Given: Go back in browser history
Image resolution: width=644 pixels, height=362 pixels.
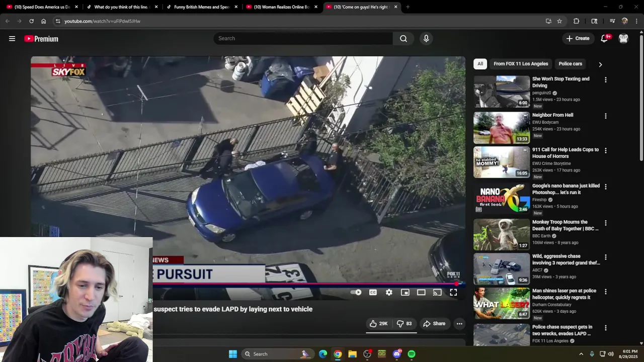Looking at the screenshot, I should (x=7, y=21).
